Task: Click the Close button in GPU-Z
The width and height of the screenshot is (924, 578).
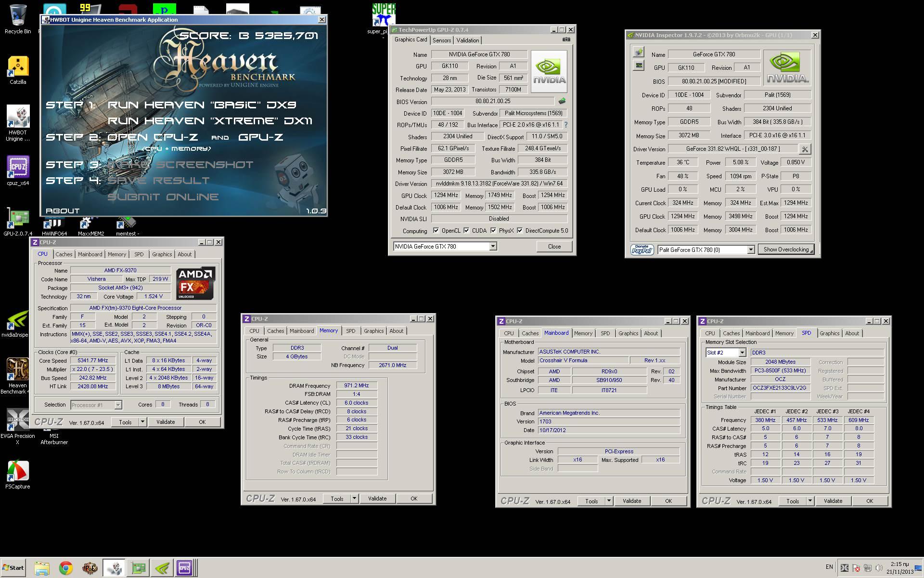Action: pyautogui.click(x=554, y=247)
